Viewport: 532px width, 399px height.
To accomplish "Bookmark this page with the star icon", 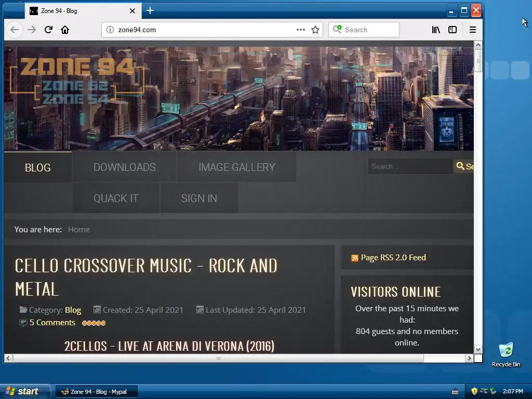I will tap(315, 30).
